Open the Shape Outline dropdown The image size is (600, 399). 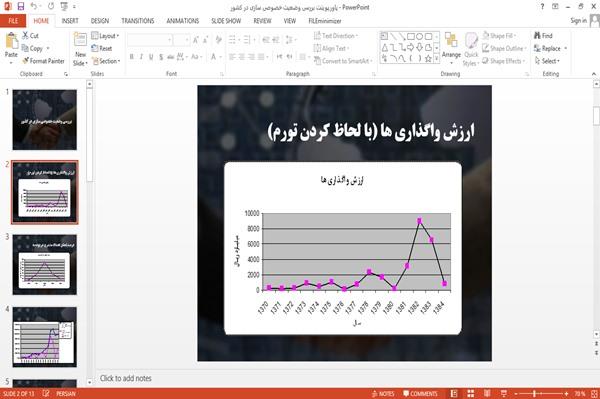coord(504,48)
